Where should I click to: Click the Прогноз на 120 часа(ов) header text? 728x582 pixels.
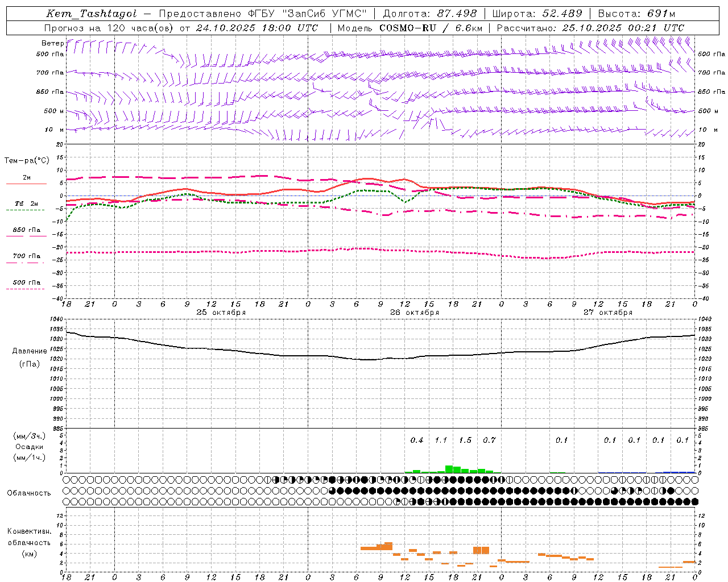109,28
